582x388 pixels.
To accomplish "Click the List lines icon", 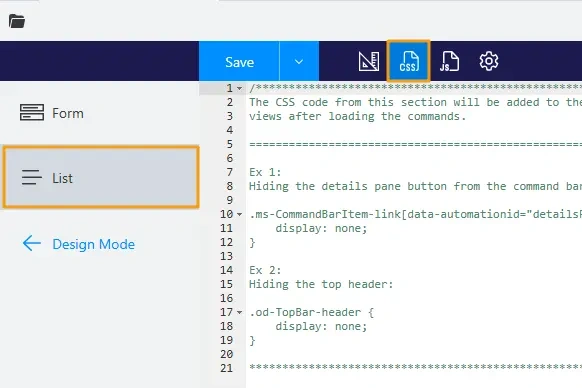I will click(32, 177).
